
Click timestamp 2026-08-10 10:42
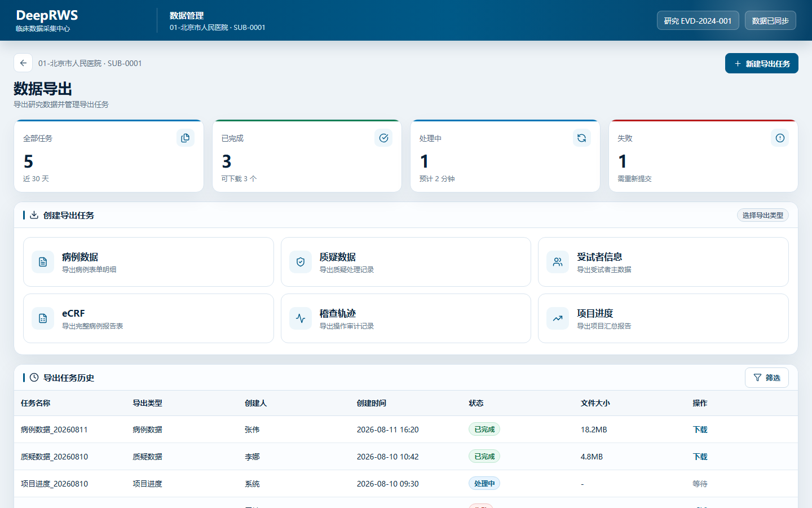(x=388, y=457)
